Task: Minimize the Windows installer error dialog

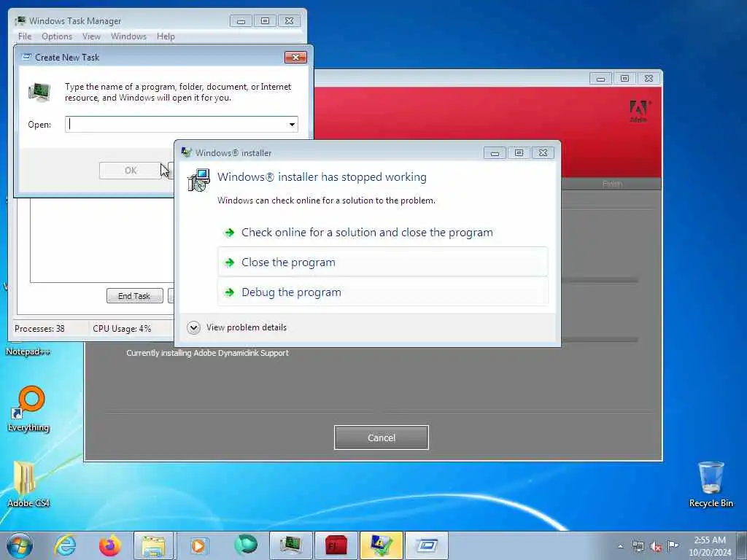Action: click(x=495, y=153)
